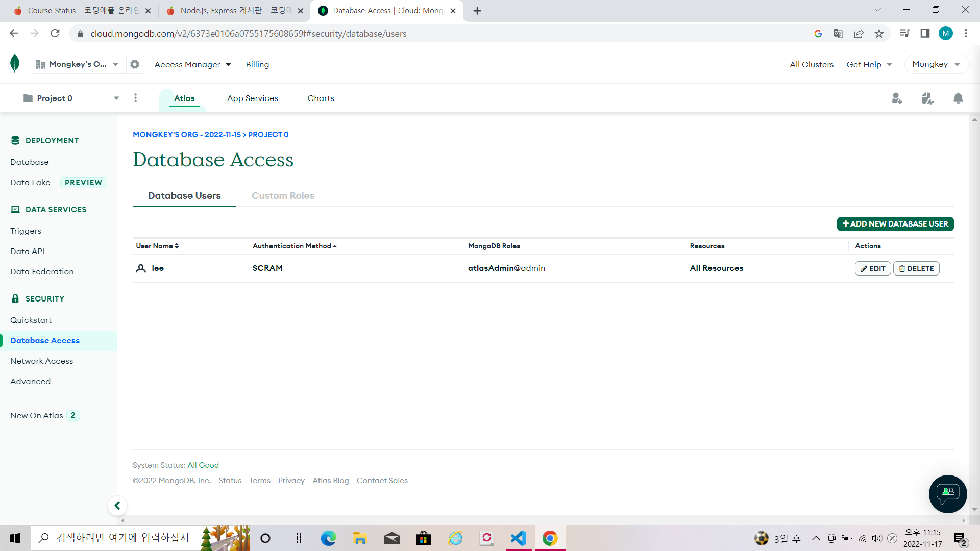Viewport: 980px width, 551px height.
Task: Show hidden system tray icons
Action: point(816,538)
